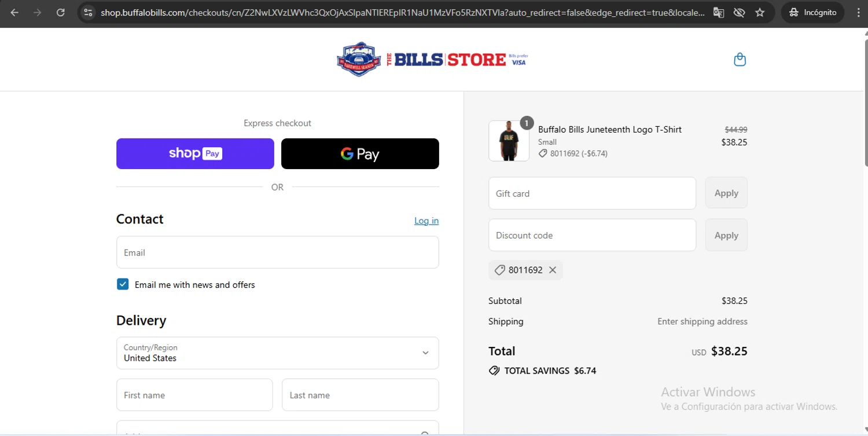Image resolution: width=868 pixels, height=436 pixels.
Task: Open Chrome three-dot menu
Action: 858,12
